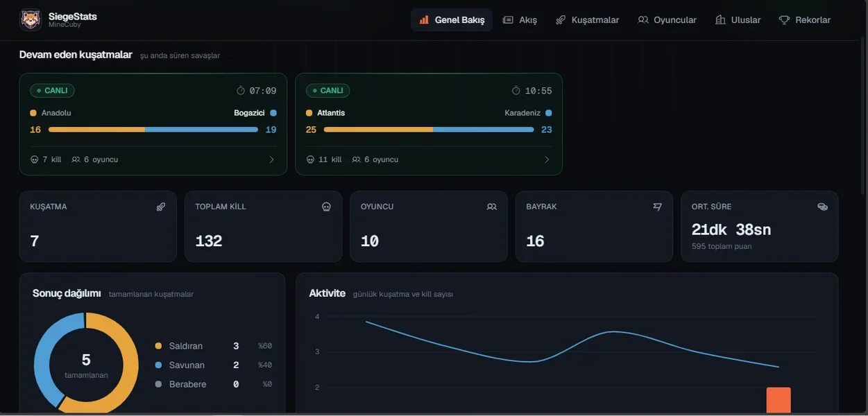Click the rocket icon beside Kuşatmalar tab
The height and width of the screenshot is (416, 868).
561,20
